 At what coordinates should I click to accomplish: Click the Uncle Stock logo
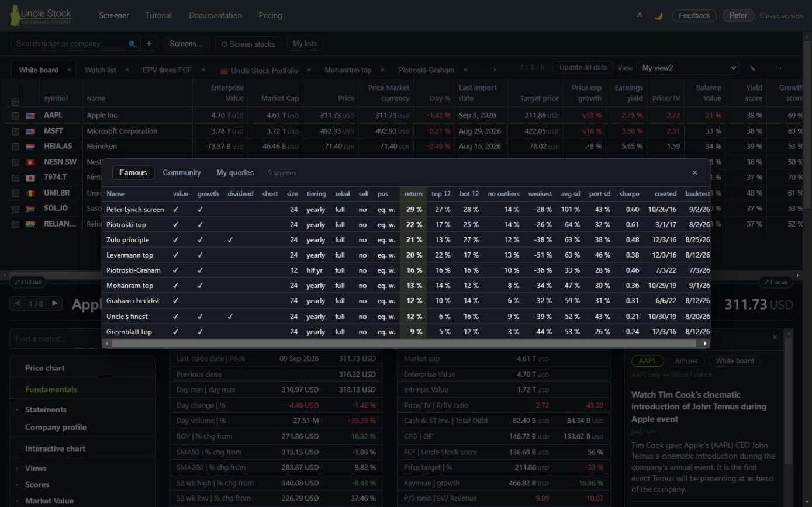click(x=41, y=16)
